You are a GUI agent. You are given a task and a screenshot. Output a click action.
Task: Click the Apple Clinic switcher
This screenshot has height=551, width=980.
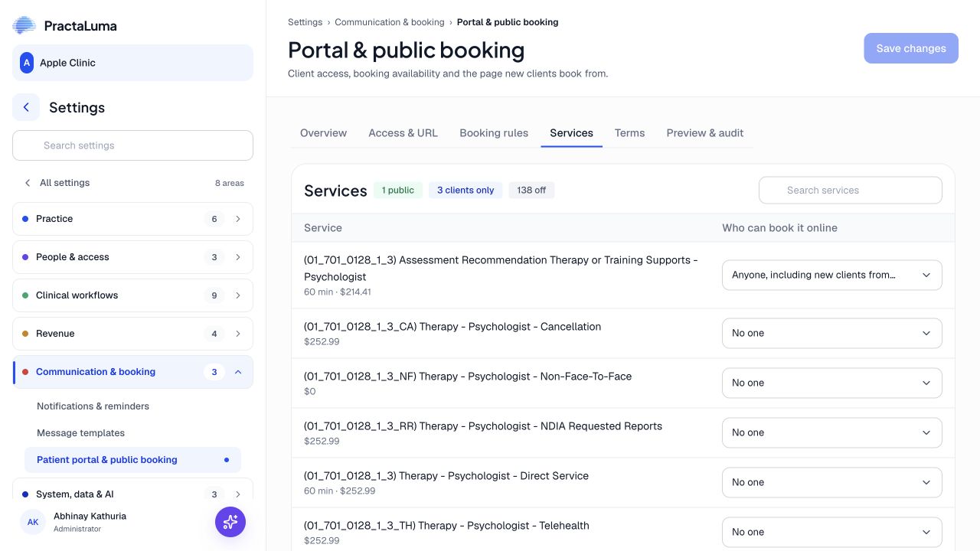(132, 63)
